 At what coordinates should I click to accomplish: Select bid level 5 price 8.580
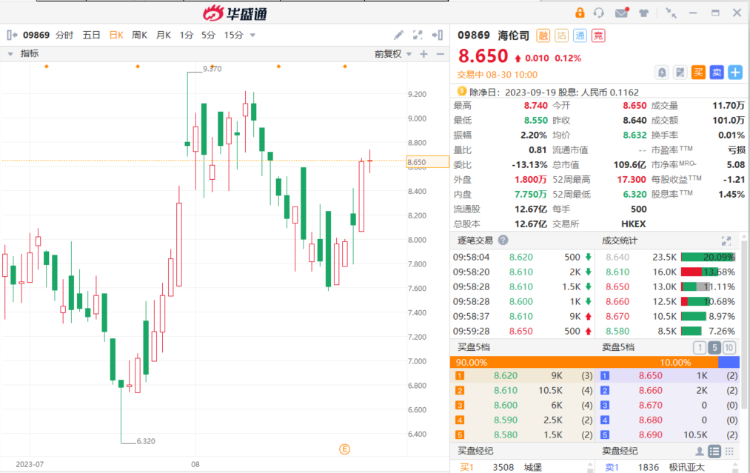(506, 435)
